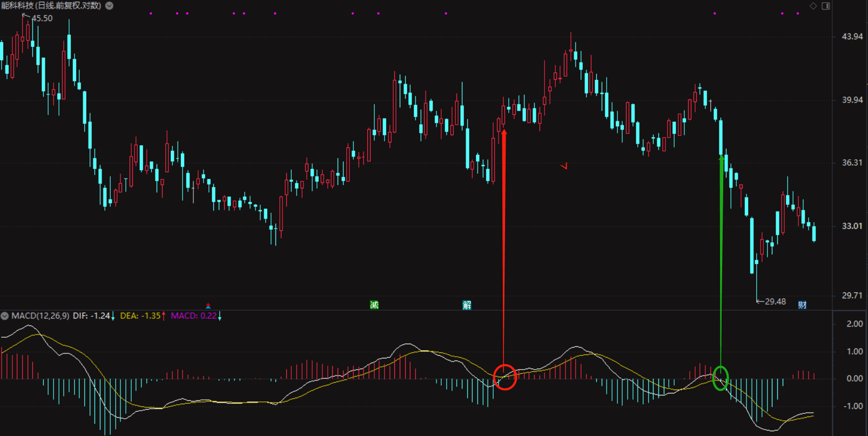Image resolution: width=868 pixels, height=436 pixels.
Task: Click the 45.50 high price label
Action: (x=42, y=18)
